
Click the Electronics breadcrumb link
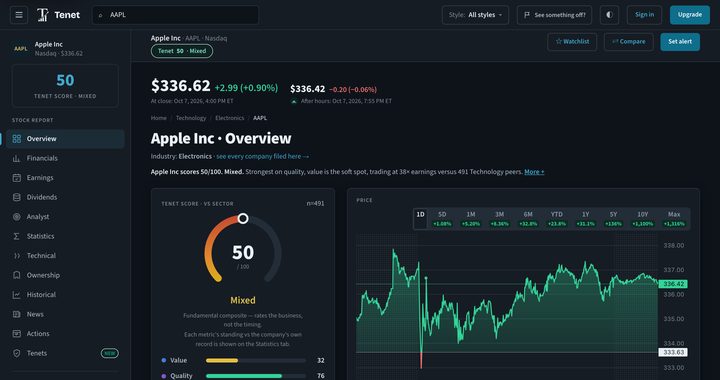[230, 118]
